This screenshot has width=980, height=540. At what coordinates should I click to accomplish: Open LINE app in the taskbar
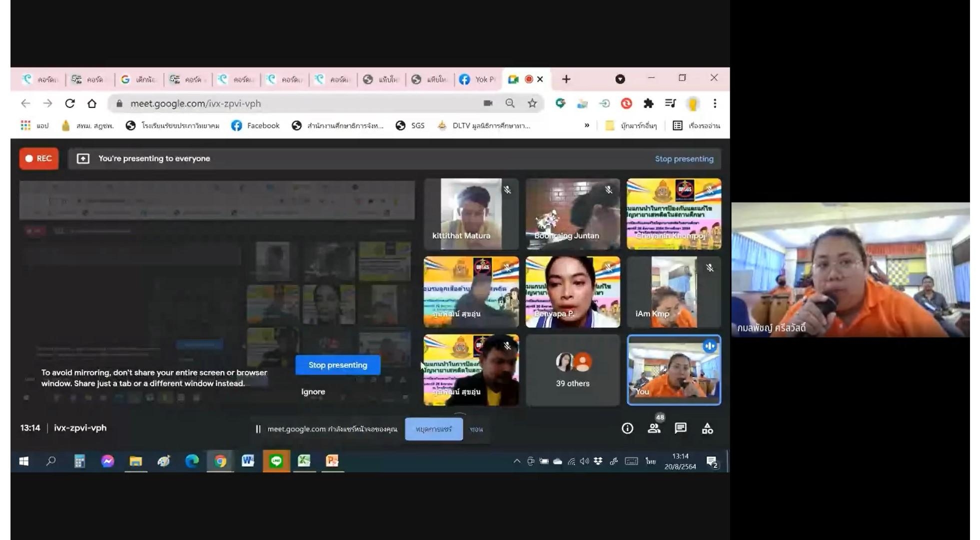coord(276,461)
